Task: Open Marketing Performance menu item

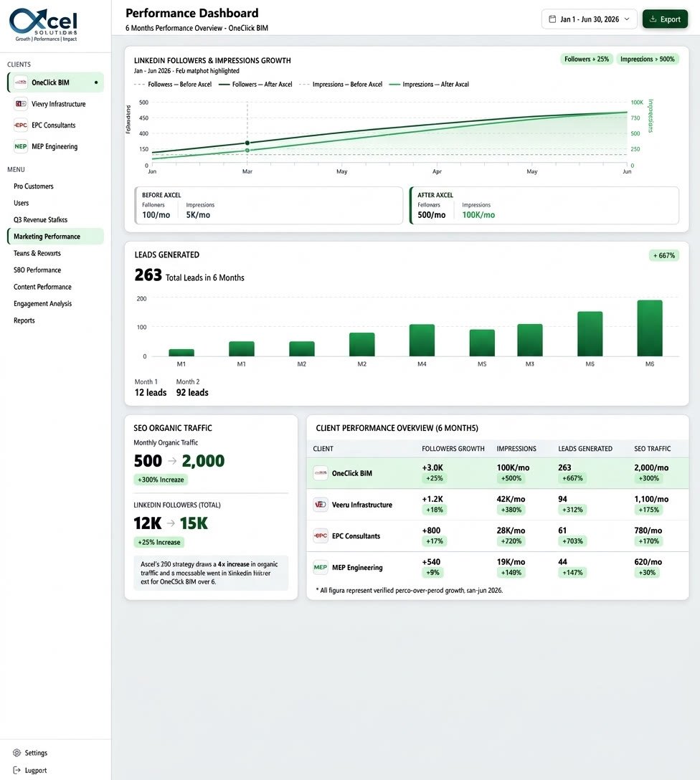Action: pyautogui.click(x=55, y=237)
